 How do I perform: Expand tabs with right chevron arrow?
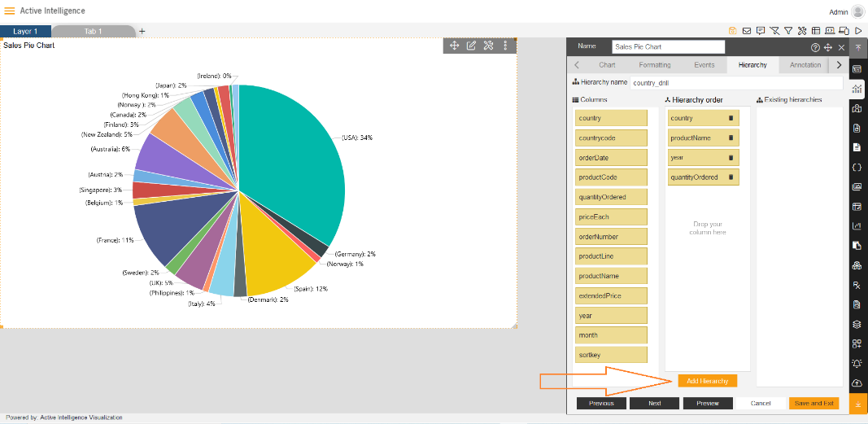[x=840, y=65]
